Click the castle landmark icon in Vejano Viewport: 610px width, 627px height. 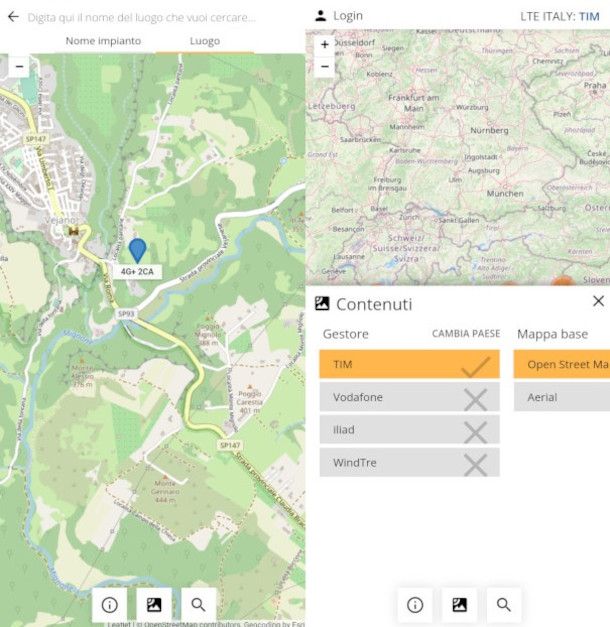click(x=74, y=231)
